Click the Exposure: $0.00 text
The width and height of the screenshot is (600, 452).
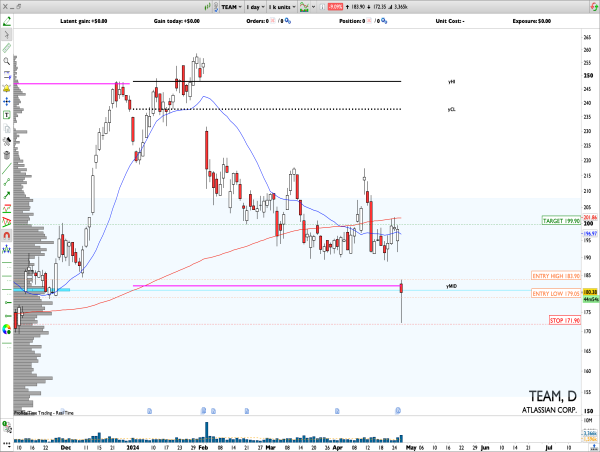532,21
